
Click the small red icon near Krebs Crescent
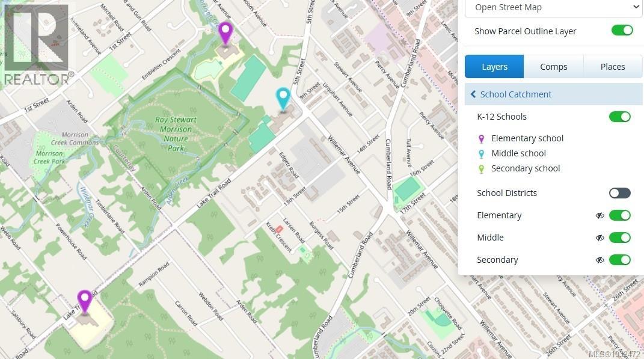tap(278, 230)
